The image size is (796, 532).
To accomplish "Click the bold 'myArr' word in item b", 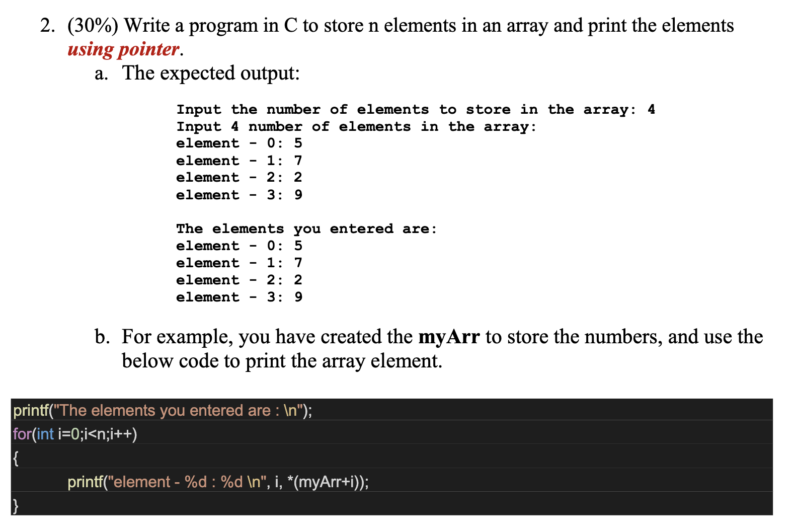I will (x=449, y=337).
